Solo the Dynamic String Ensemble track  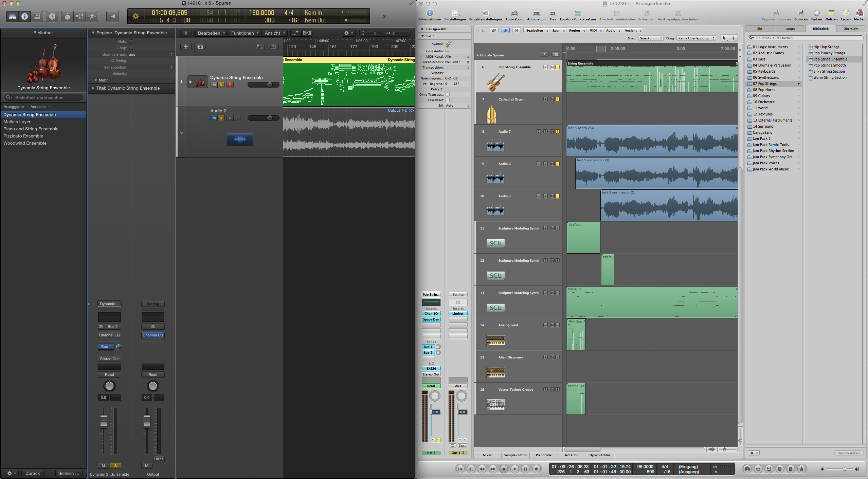221,85
